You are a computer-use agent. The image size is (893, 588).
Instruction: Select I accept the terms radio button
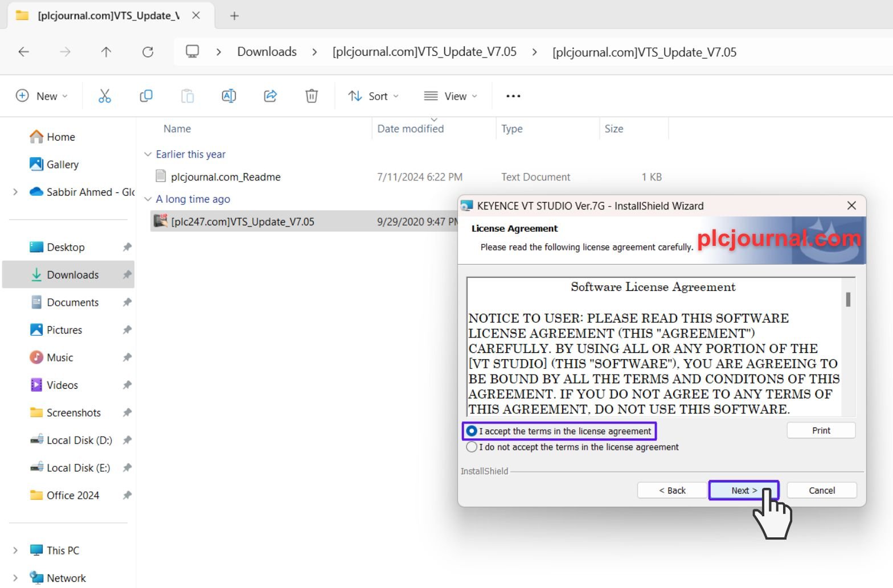[x=472, y=431]
